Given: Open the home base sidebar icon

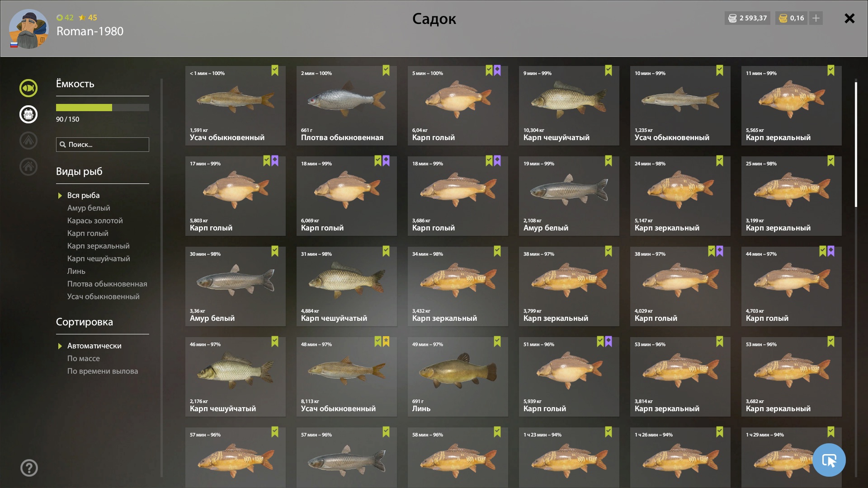Looking at the screenshot, I should point(28,167).
